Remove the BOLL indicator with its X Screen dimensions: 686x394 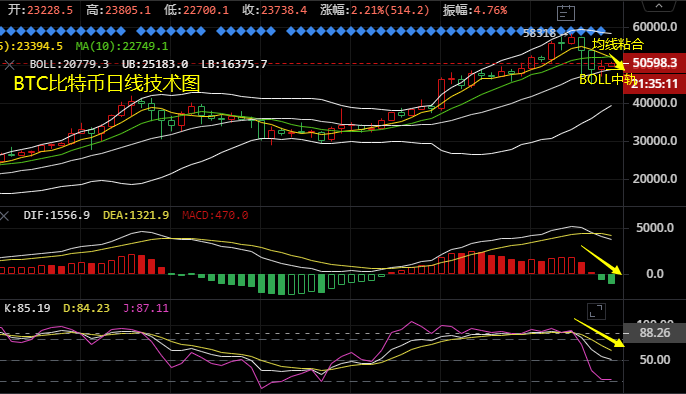(9, 65)
